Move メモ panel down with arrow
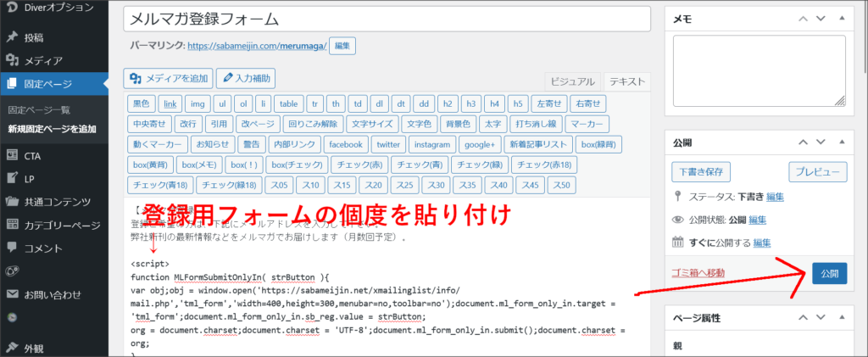The width and height of the screenshot is (868, 357). coord(821,19)
